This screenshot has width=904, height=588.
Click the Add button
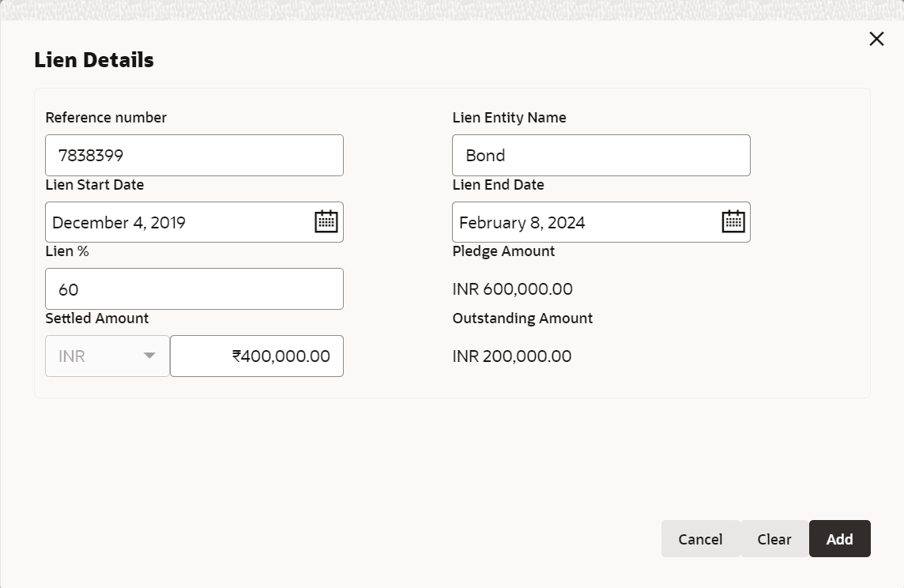840,539
